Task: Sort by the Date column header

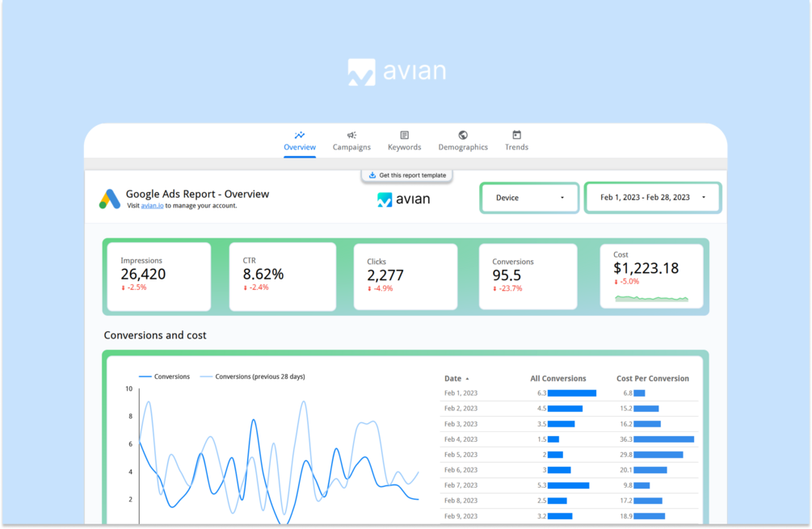Action: coord(452,378)
